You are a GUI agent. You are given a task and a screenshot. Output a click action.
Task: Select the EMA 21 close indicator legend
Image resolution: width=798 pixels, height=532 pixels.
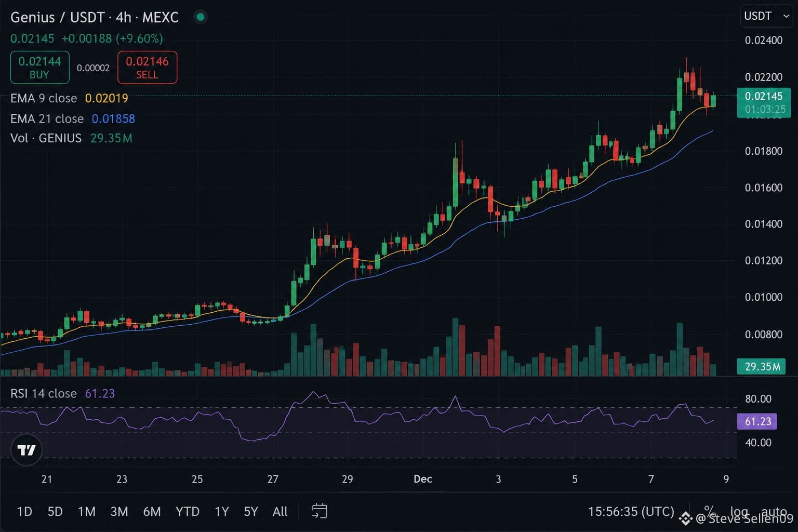[x=47, y=119]
